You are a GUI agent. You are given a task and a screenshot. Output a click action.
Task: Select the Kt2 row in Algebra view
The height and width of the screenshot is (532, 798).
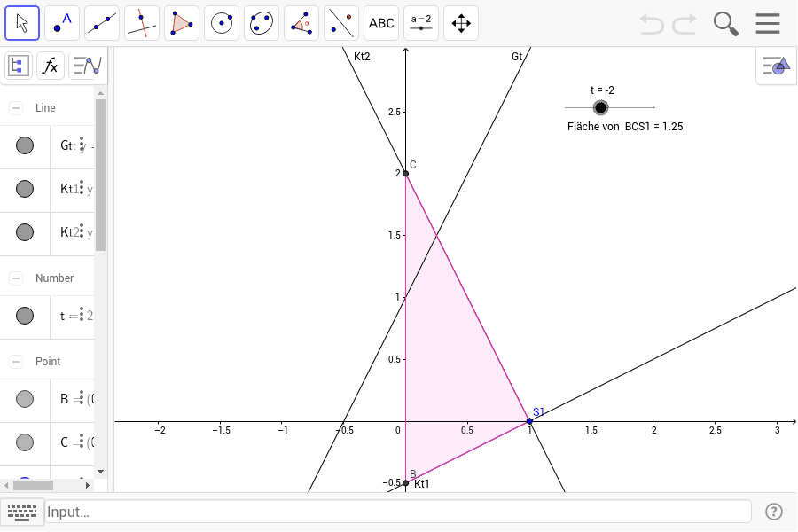click(x=47, y=234)
